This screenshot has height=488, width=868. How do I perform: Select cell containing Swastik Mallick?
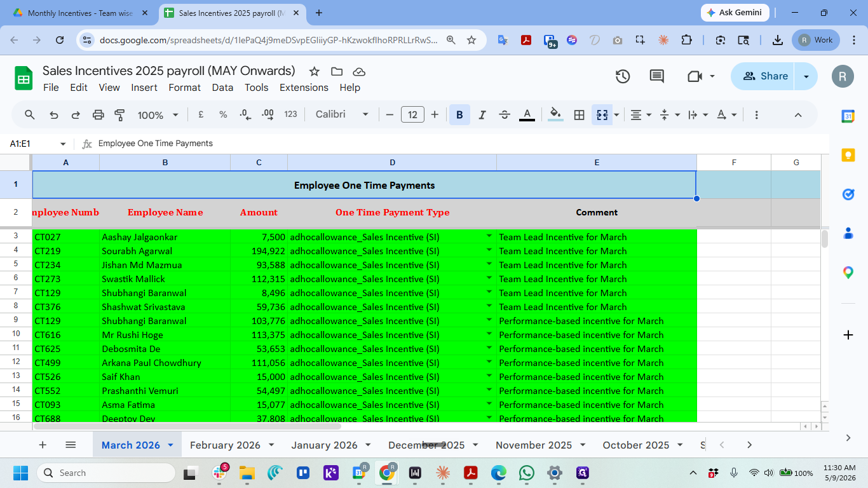tap(165, 279)
